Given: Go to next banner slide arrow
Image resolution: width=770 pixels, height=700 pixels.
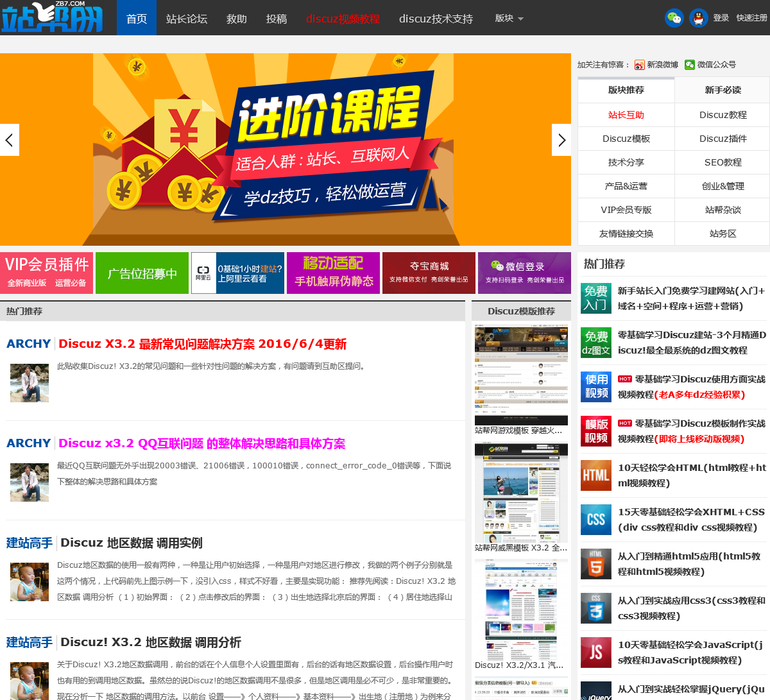Looking at the screenshot, I should tap(561, 140).
